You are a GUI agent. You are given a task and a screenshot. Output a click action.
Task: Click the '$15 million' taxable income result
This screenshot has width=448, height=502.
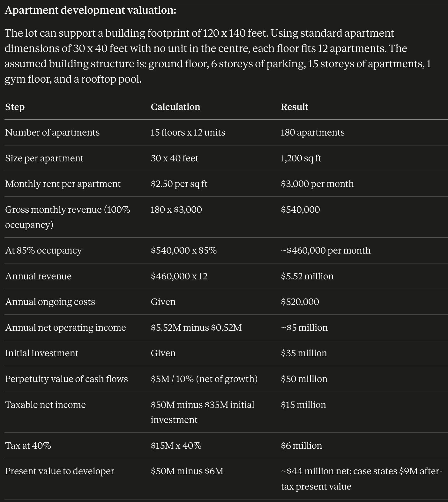coord(303,405)
